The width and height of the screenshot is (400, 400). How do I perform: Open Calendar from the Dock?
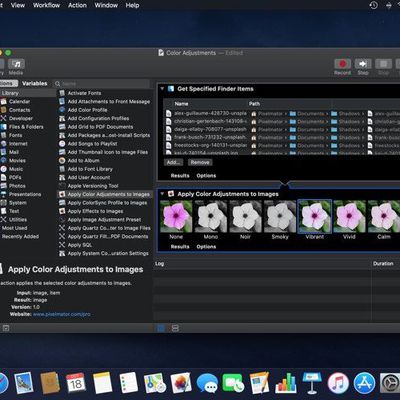[x=76, y=383]
